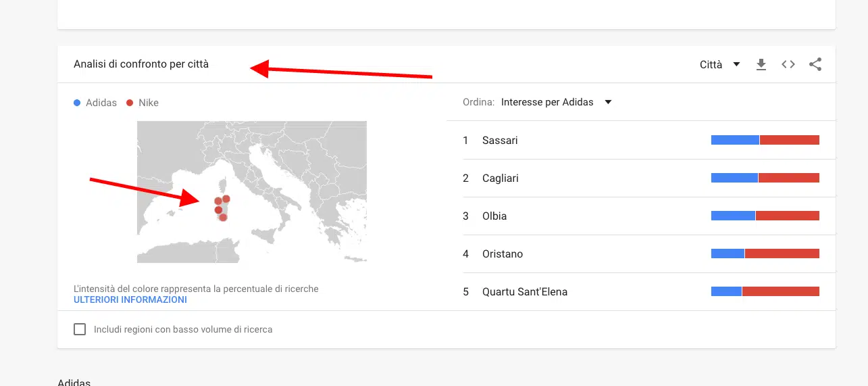
Task: Select Cagliari in the city ranking
Action: click(x=501, y=178)
